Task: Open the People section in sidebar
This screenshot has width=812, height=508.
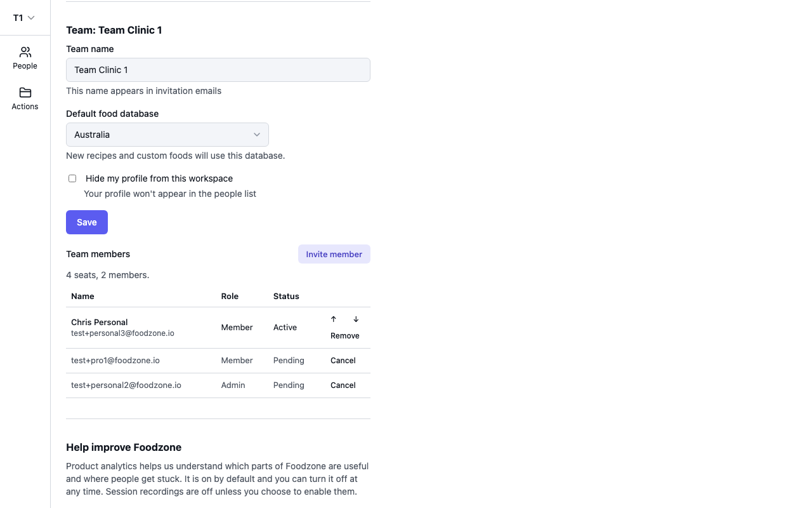Action: tap(25, 58)
